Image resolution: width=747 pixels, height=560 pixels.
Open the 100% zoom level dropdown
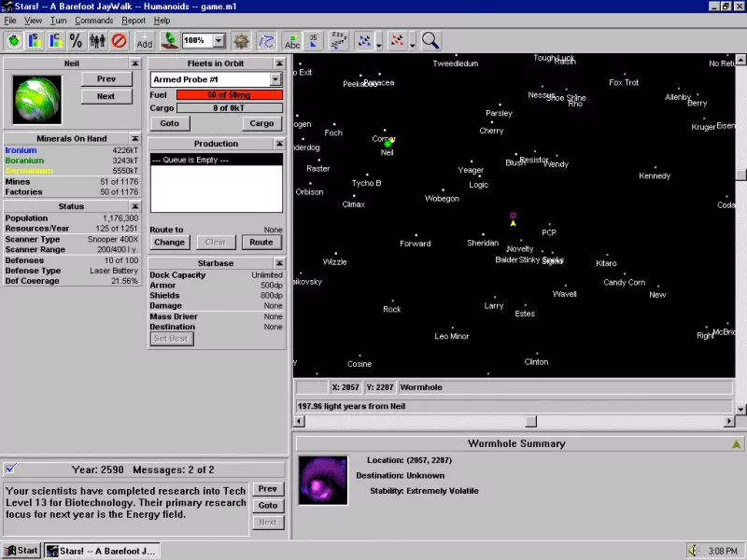point(218,41)
